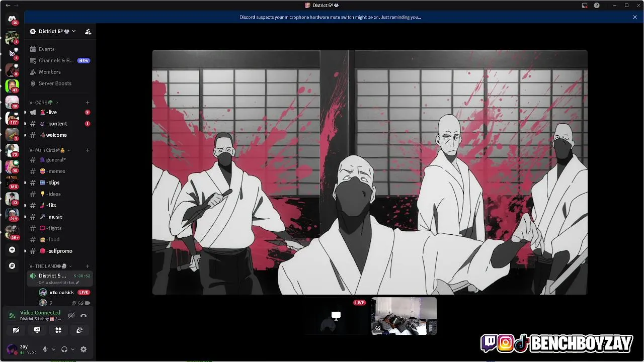Click the main stream video area
644x362 pixels.
coord(370,172)
